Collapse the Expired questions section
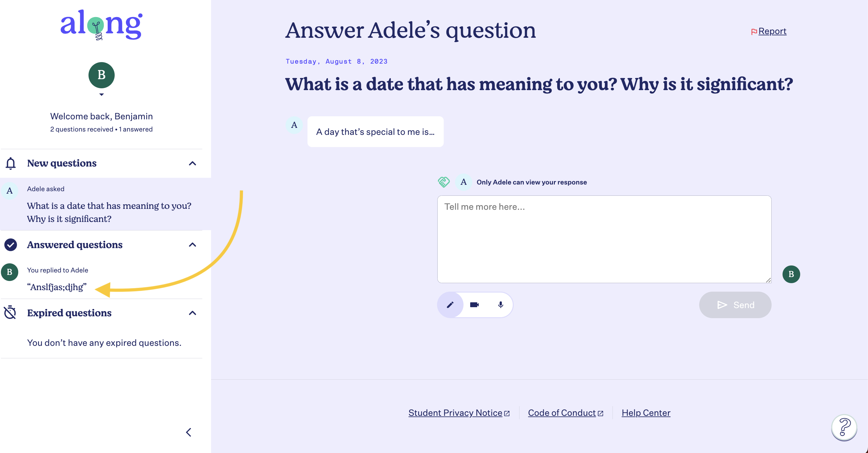 [193, 313]
